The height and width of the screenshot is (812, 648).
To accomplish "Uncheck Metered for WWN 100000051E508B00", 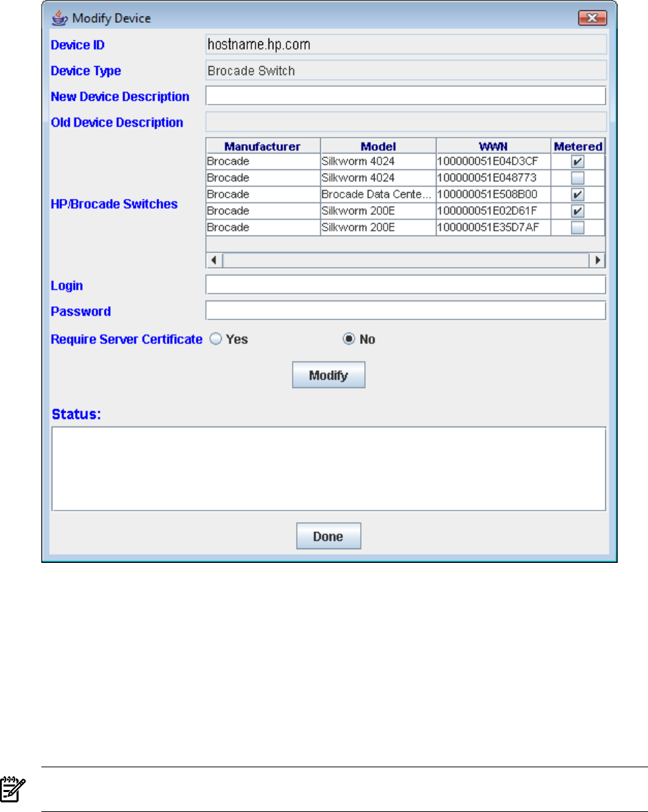I will click(578, 195).
